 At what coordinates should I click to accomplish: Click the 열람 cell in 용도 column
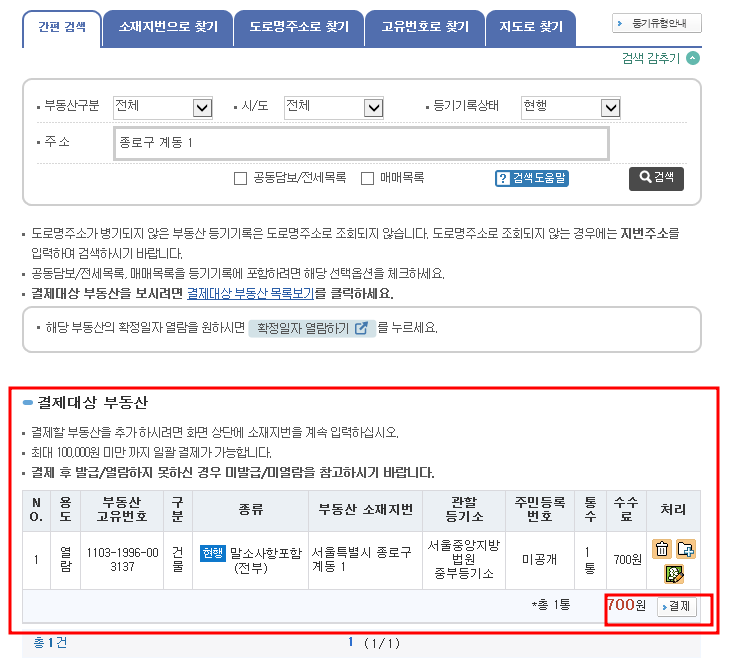(x=66, y=560)
